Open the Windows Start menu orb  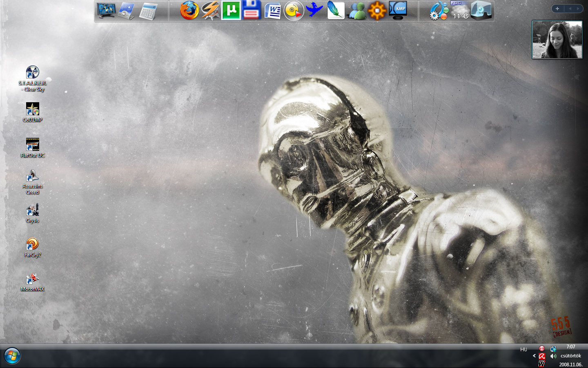(12, 356)
